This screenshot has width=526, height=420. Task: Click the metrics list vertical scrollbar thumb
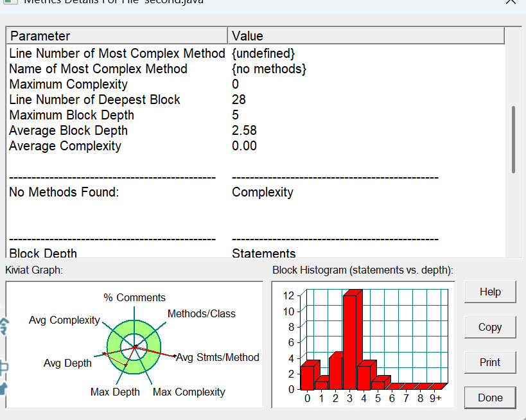coord(513,139)
